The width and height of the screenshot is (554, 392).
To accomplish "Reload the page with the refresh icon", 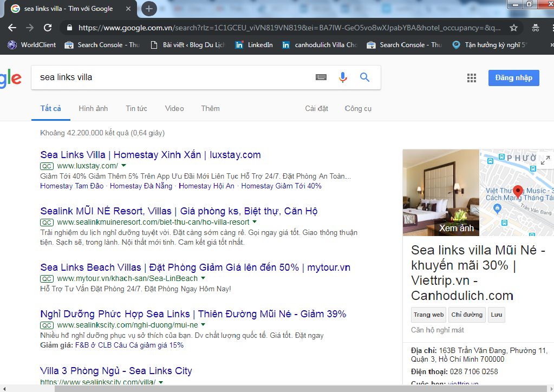I will [48, 28].
